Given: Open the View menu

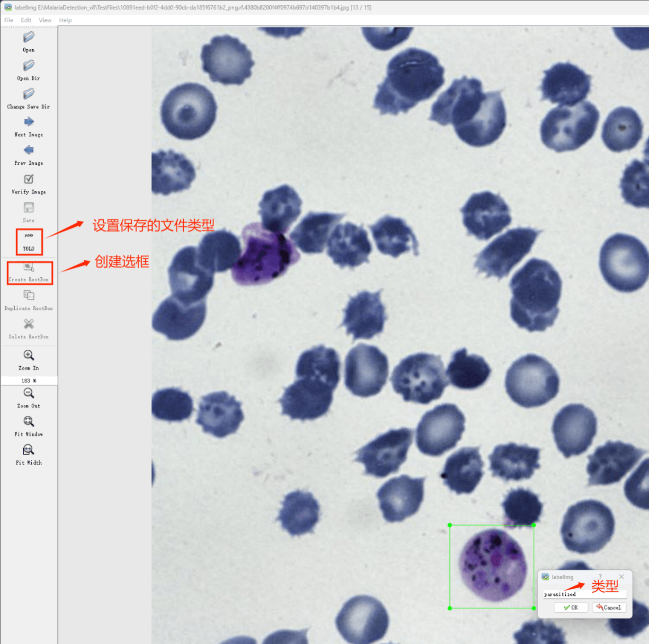Looking at the screenshot, I should click(x=45, y=20).
